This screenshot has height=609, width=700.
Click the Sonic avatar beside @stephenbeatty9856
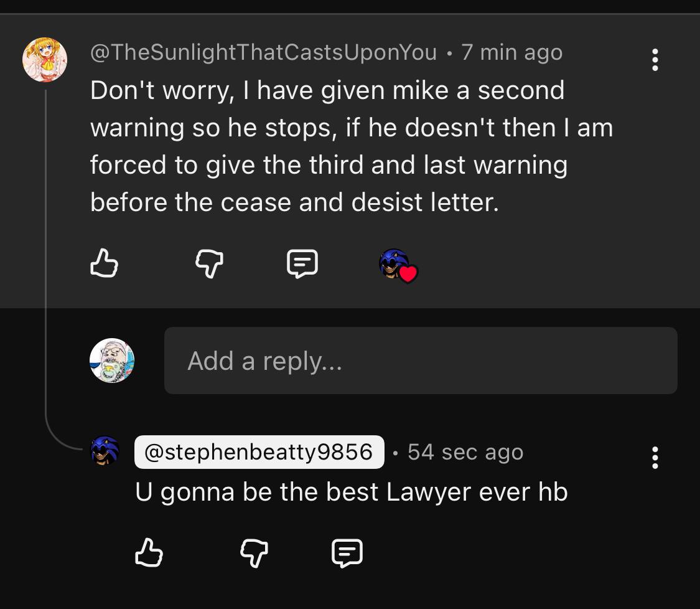pos(105,451)
